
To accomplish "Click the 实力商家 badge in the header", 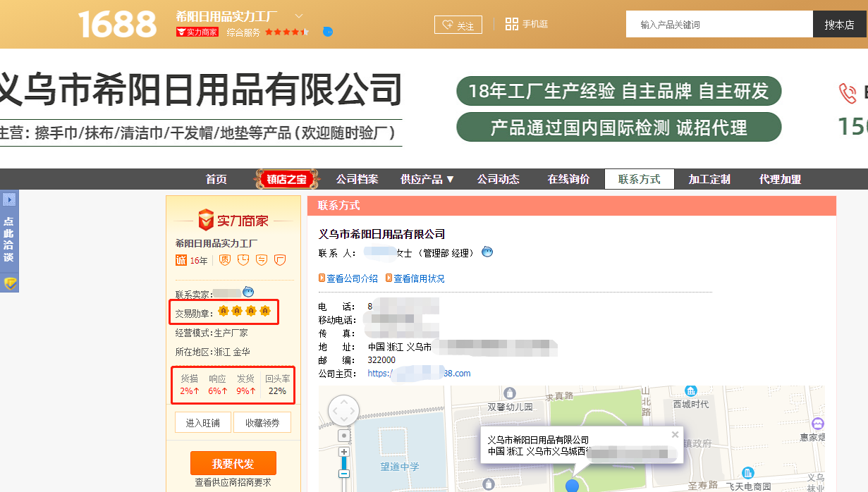I will tap(197, 32).
